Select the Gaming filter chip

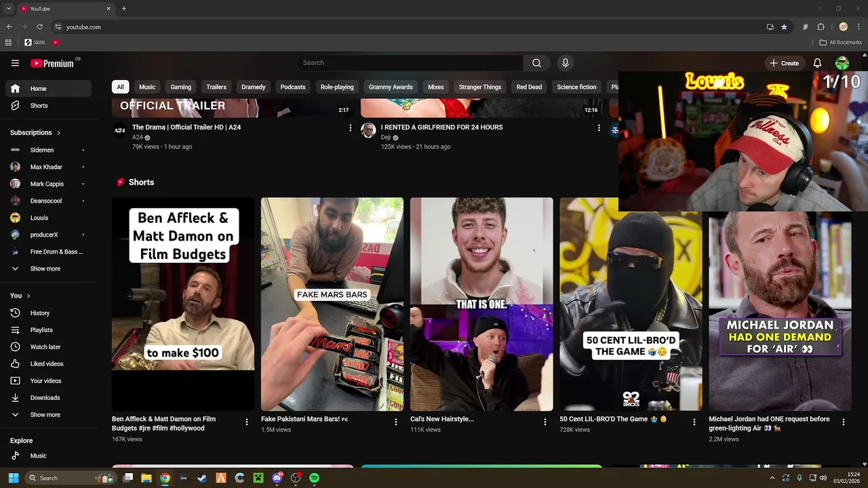click(180, 87)
